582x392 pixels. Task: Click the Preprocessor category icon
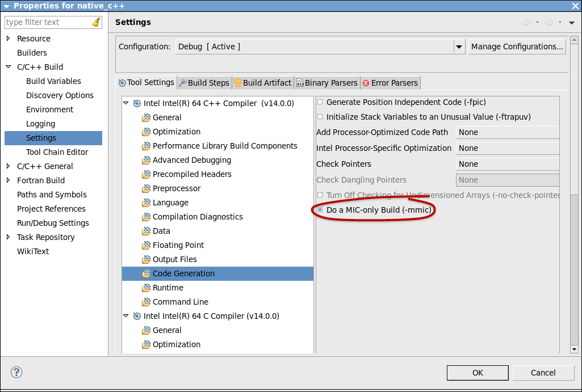(x=146, y=189)
